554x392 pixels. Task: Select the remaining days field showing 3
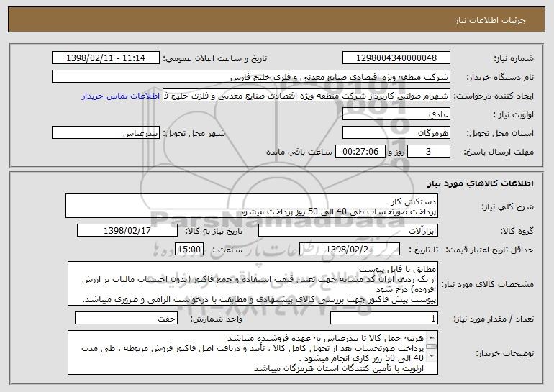click(429, 152)
